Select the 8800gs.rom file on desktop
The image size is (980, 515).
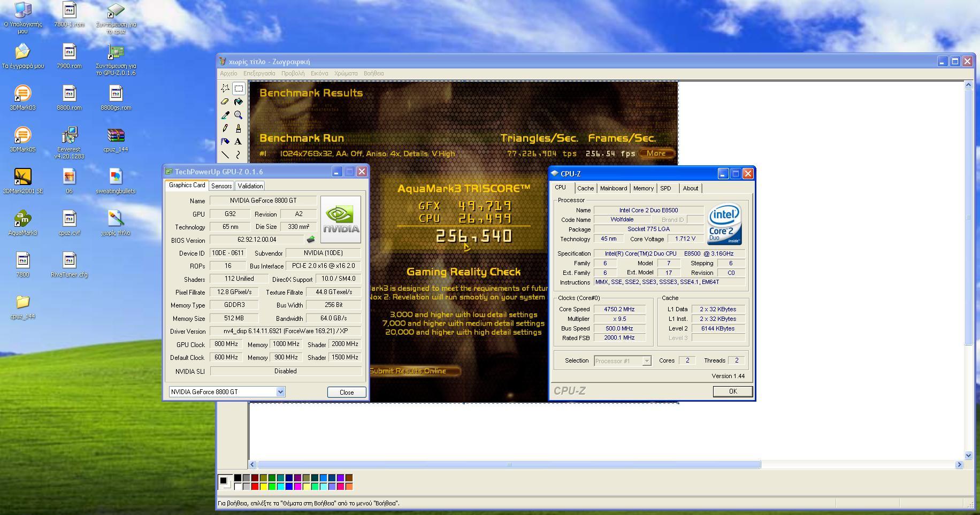(x=116, y=98)
